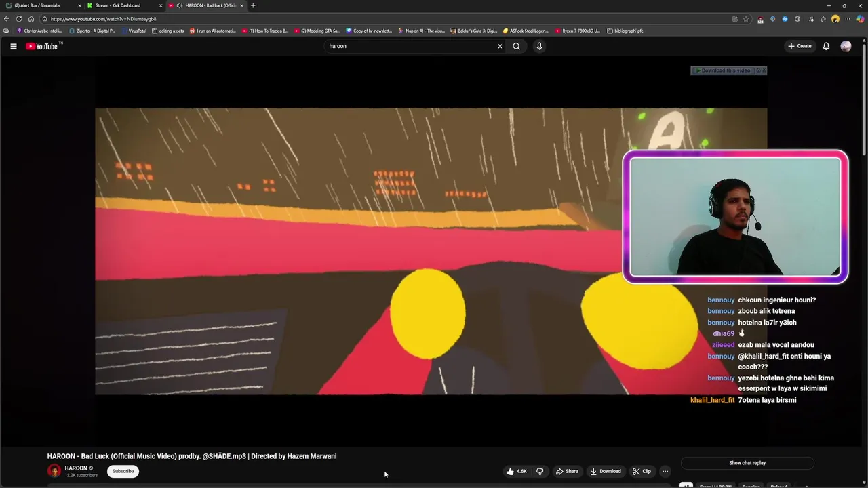The width and height of the screenshot is (868, 488).
Task: Click the Create button
Action: [800, 46]
